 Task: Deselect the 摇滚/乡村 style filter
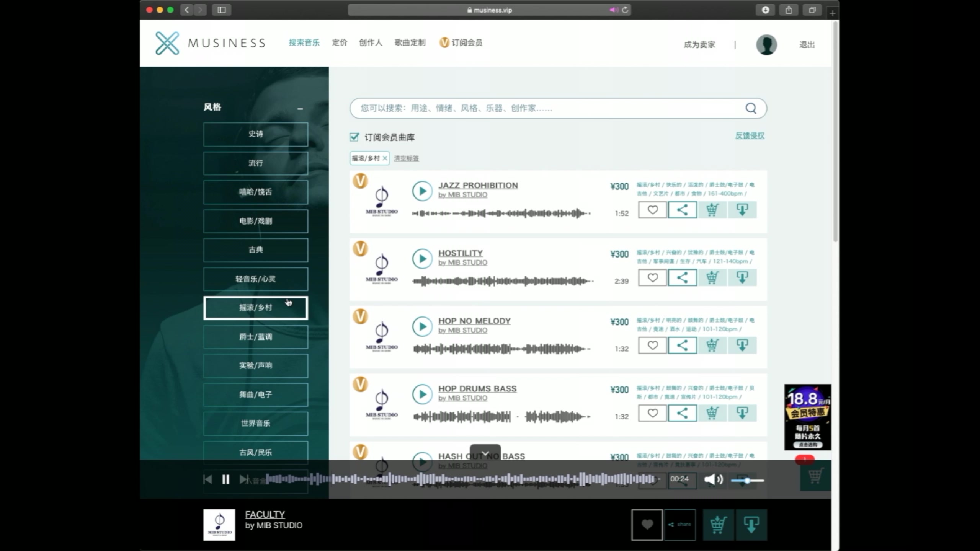pos(255,308)
